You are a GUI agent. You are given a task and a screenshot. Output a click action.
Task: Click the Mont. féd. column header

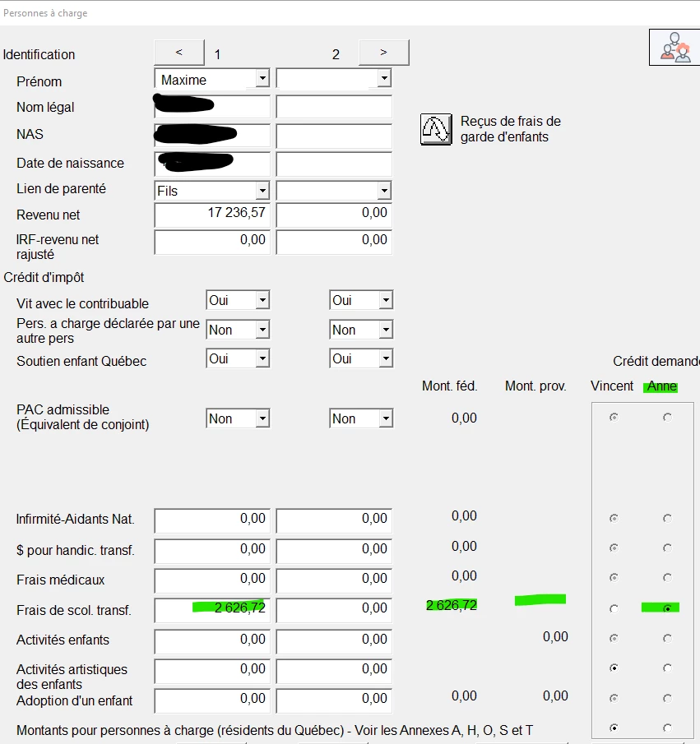[450, 386]
